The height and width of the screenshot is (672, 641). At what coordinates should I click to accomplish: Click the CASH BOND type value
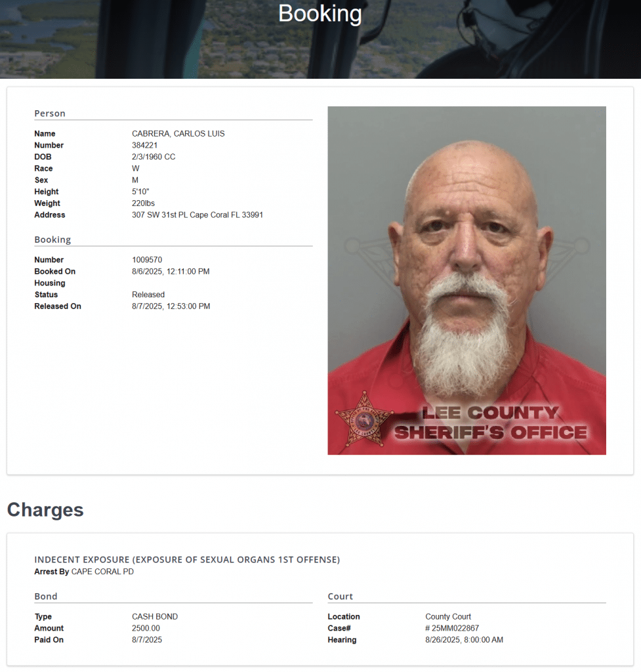tap(155, 617)
